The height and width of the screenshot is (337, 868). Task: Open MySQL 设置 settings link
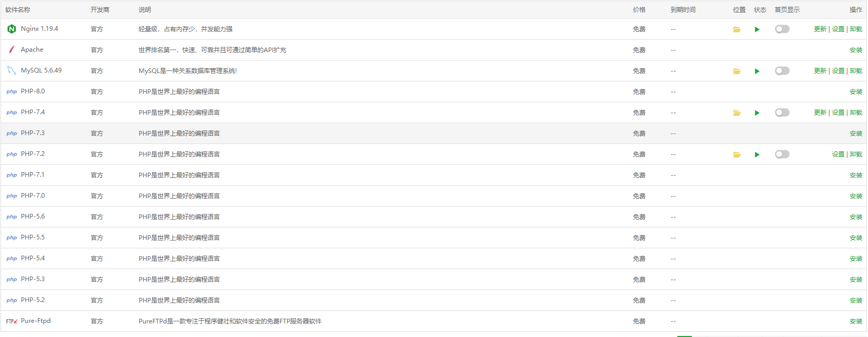point(838,71)
